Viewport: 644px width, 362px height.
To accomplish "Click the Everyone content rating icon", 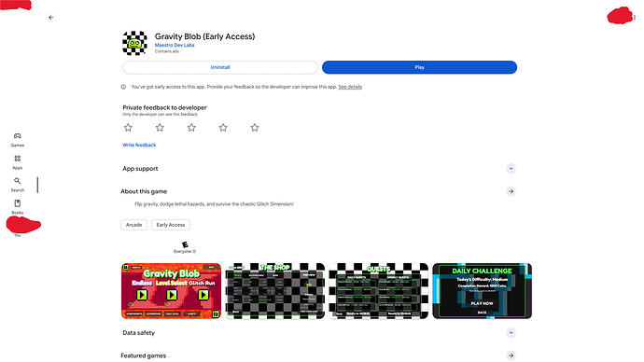I will [185, 244].
